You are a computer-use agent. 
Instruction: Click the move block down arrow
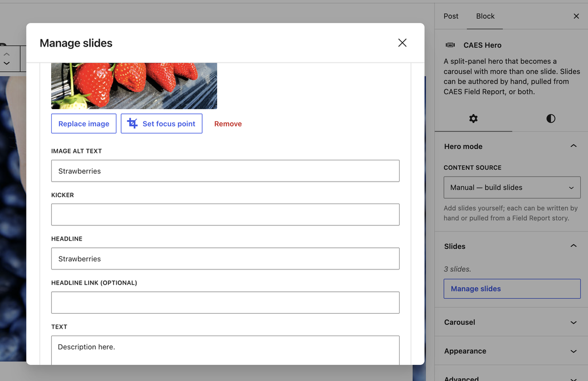(x=7, y=63)
